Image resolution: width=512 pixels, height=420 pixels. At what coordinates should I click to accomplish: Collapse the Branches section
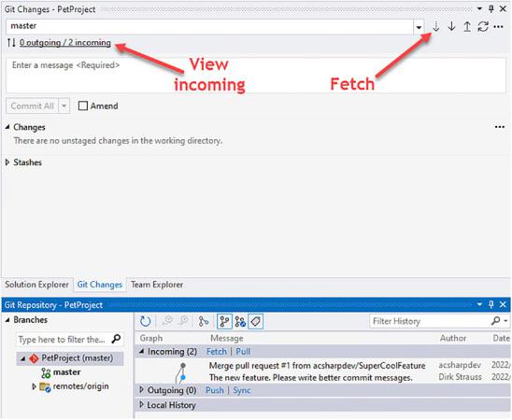click(7, 320)
